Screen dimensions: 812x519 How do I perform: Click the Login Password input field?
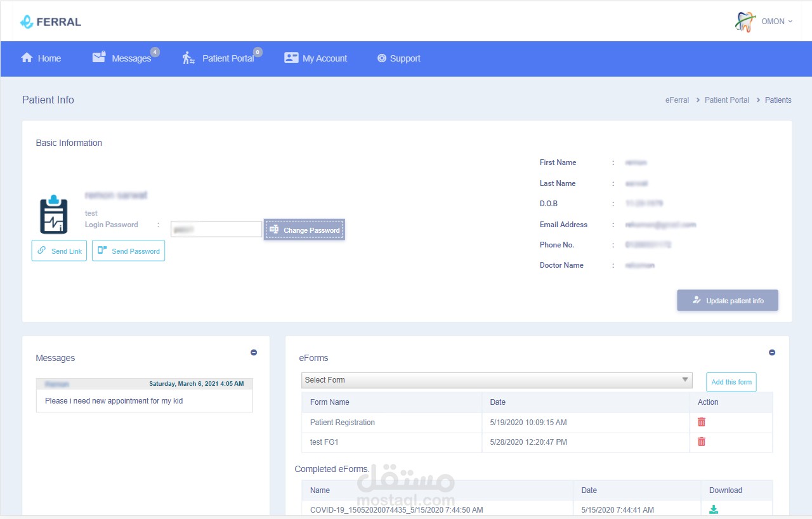coord(216,229)
